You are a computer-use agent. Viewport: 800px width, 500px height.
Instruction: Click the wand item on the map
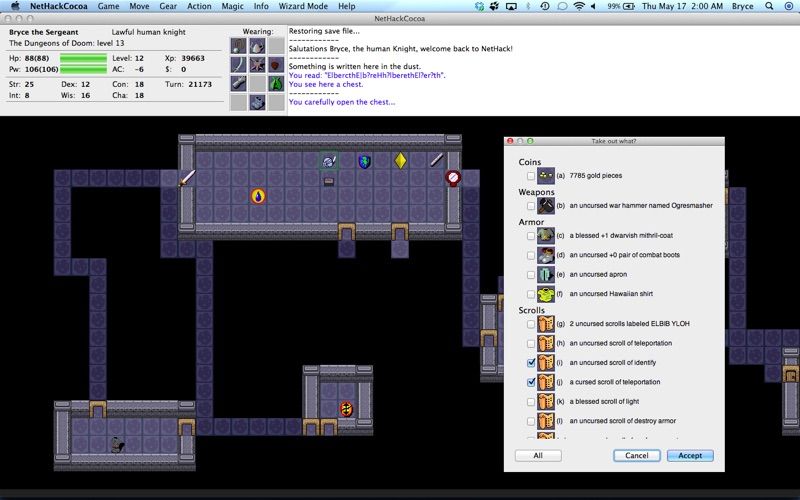click(436, 160)
